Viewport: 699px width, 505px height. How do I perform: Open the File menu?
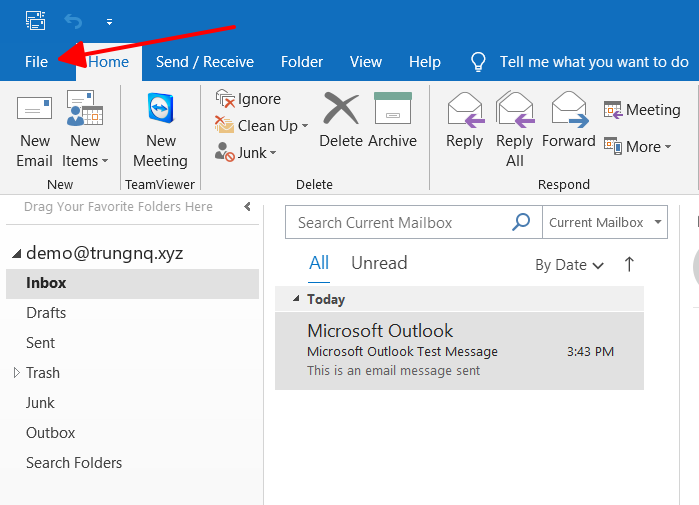tap(36, 62)
